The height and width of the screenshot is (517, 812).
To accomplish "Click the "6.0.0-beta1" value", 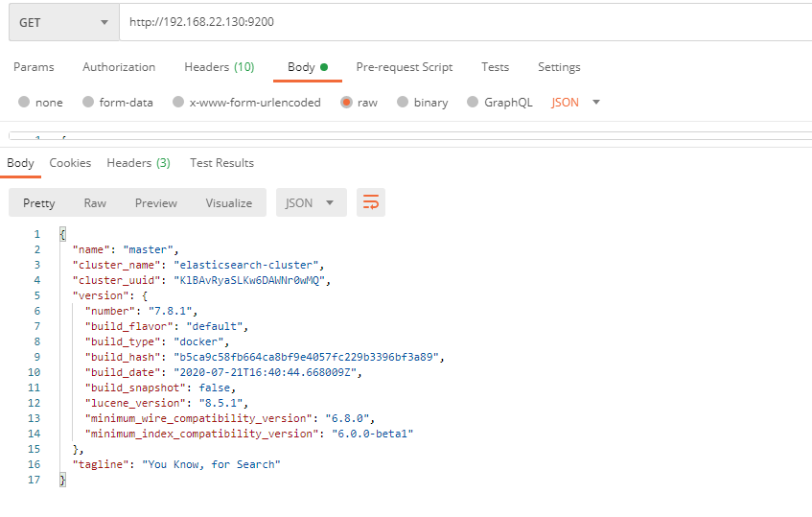I will pyautogui.click(x=372, y=434).
